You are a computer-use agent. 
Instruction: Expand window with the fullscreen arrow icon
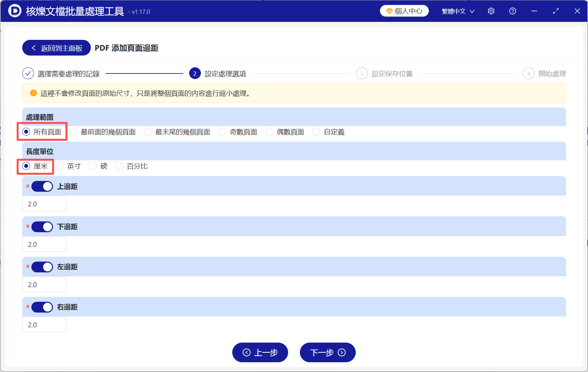click(556, 11)
